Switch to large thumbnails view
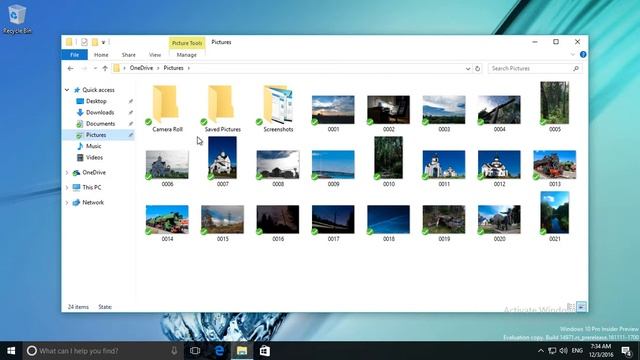 pos(582,307)
